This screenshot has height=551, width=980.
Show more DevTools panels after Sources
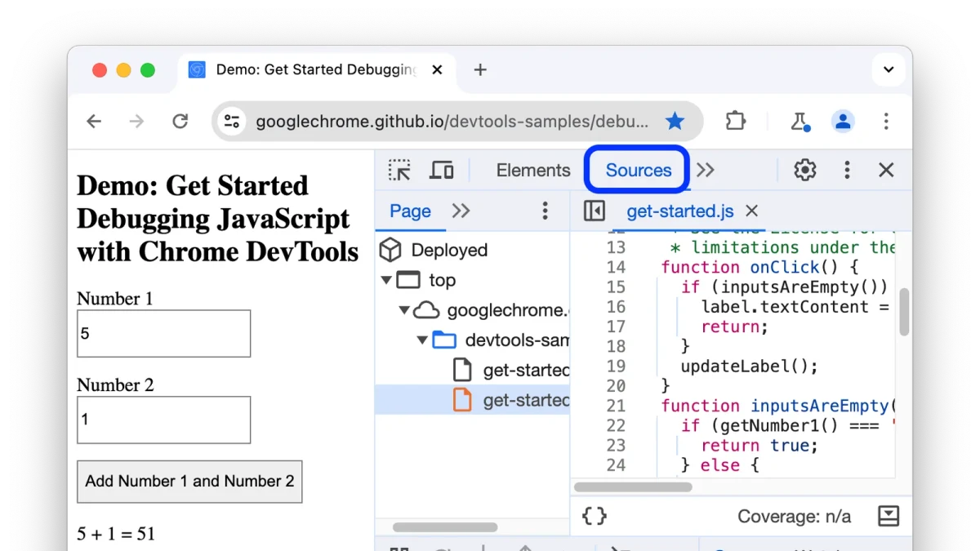(x=706, y=170)
